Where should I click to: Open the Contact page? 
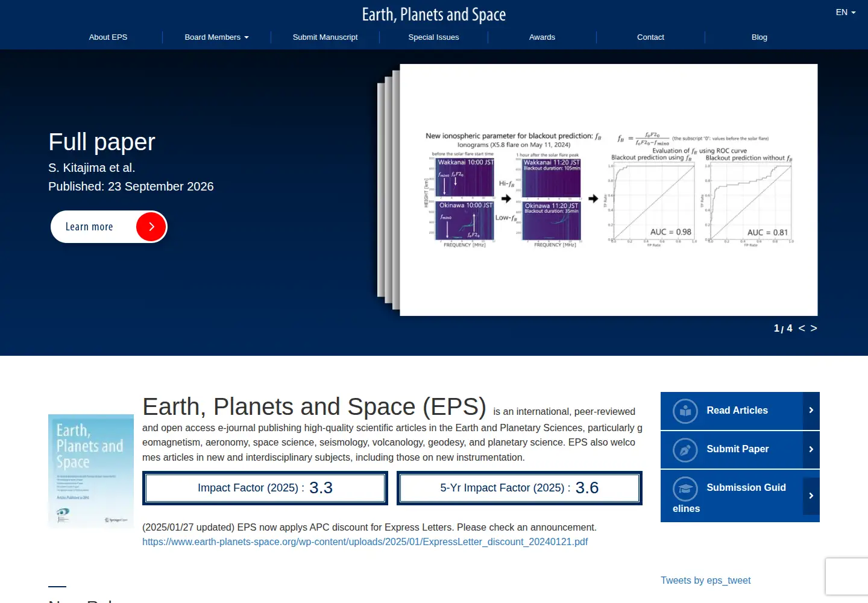[x=650, y=37]
